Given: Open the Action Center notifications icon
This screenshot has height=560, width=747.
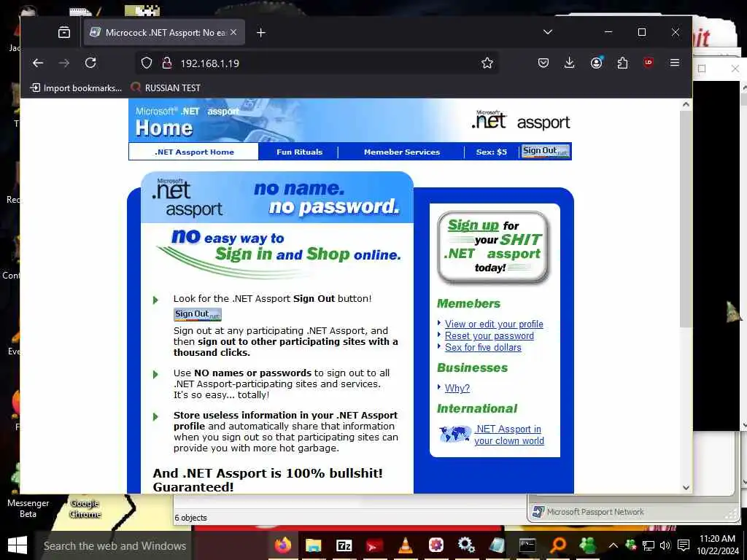Looking at the screenshot, I should pos(683,545).
